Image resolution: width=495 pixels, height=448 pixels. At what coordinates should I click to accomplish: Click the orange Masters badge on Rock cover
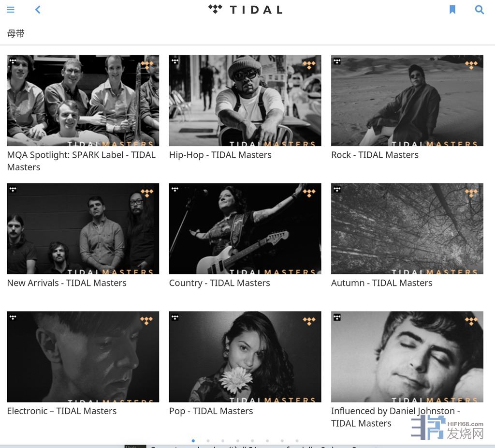[x=471, y=64]
